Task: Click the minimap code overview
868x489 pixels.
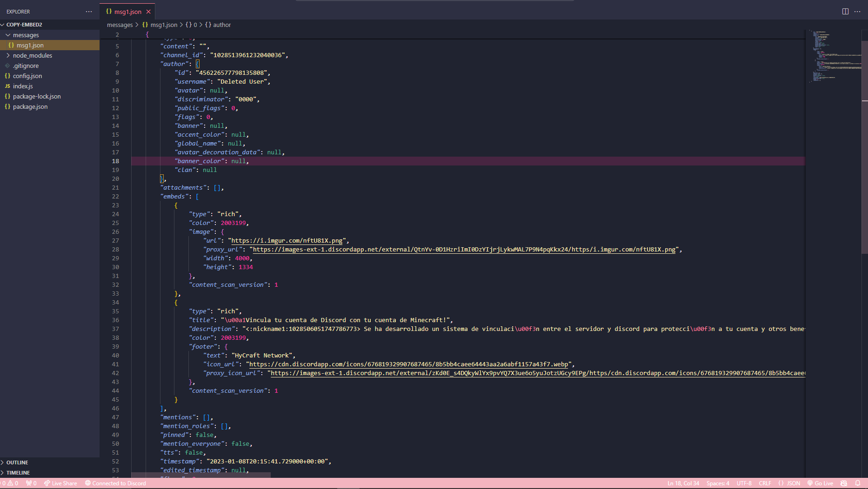Action: click(835, 56)
